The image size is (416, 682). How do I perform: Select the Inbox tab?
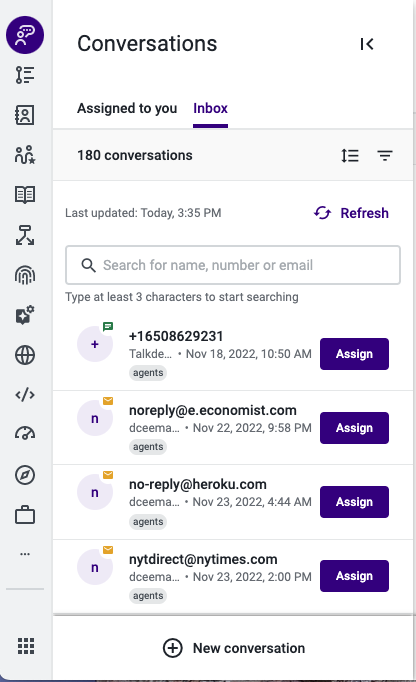211,108
